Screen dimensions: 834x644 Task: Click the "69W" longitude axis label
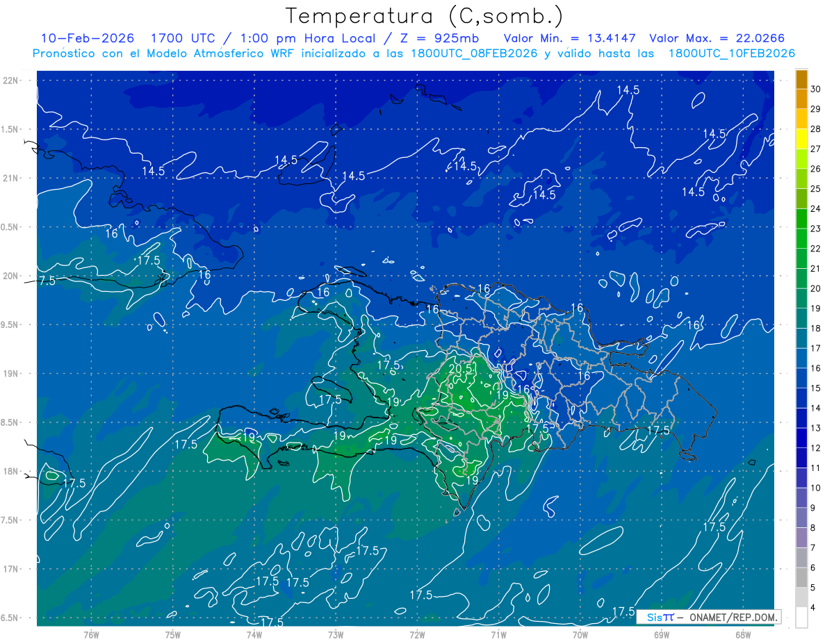662,635
